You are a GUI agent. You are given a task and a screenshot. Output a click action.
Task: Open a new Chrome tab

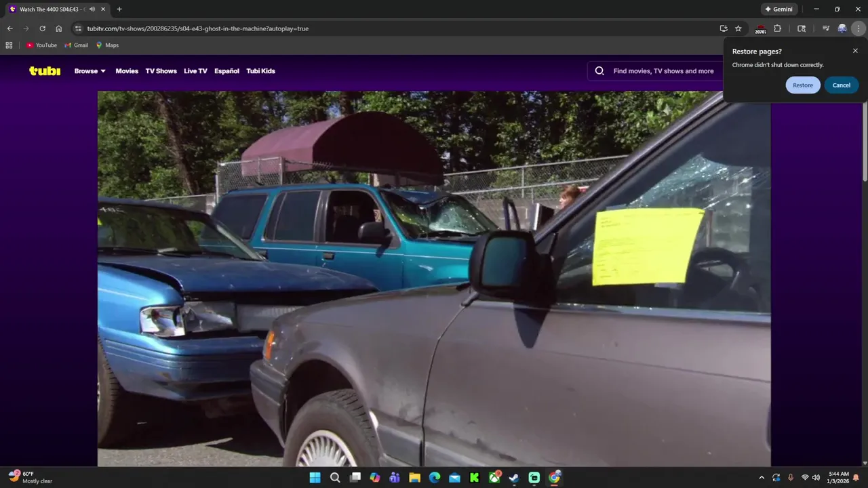pos(119,9)
